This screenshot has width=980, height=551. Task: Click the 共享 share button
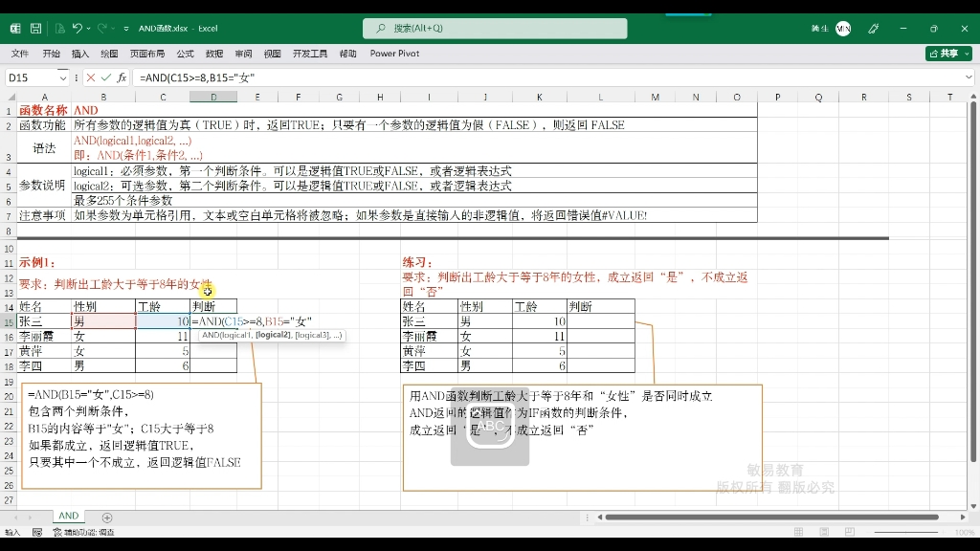coord(947,54)
